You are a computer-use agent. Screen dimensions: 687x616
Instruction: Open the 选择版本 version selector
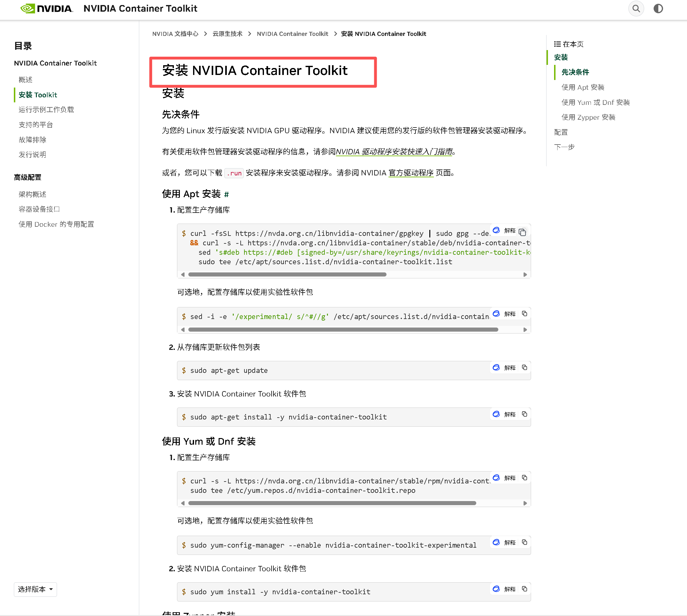point(35,589)
